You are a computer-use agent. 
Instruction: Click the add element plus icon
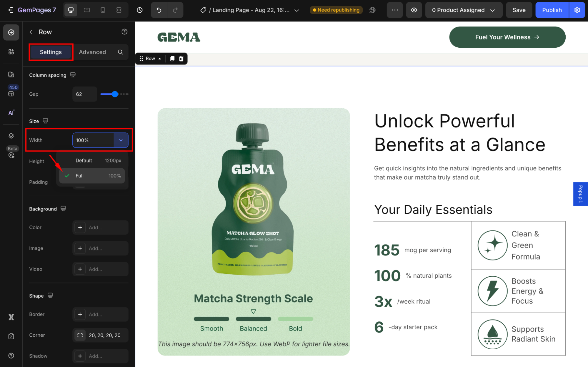[x=11, y=32]
